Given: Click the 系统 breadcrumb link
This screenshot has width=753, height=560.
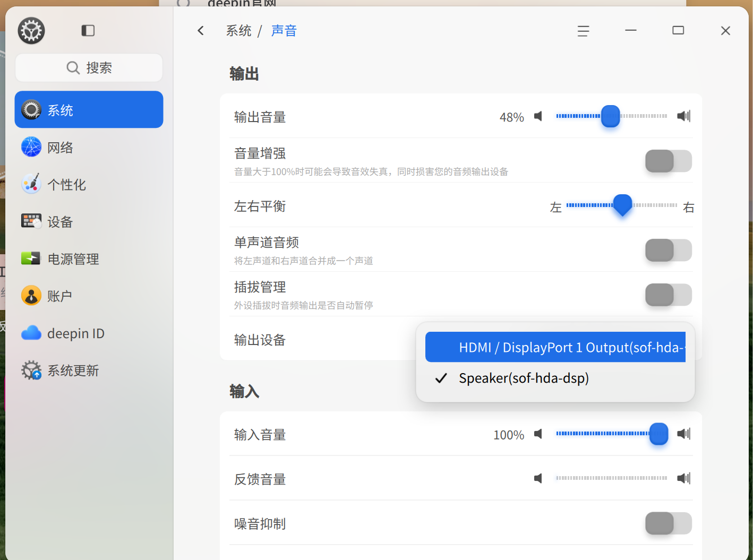Looking at the screenshot, I should (x=238, y=31).
